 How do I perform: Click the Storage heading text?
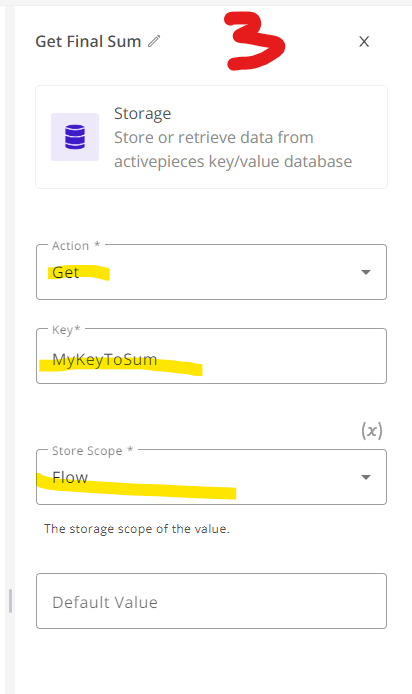[x=142, y=114]
